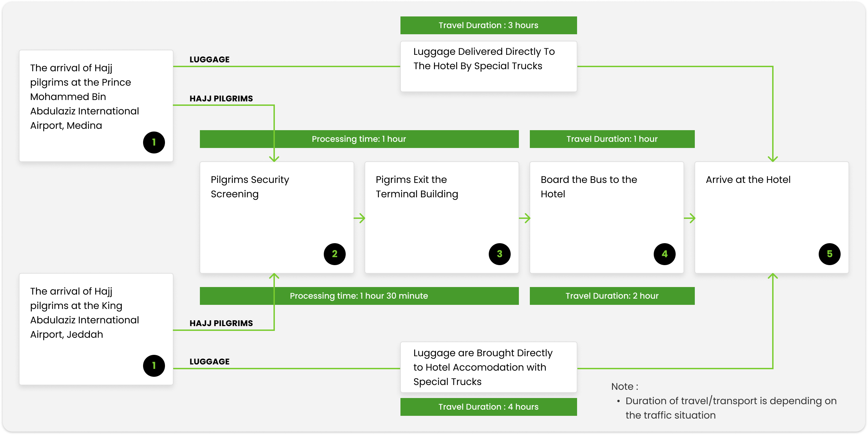The height and width of the screenshot is (435, 868).
Task: Click the step 1 circle in Medina airport box
Action: [x=154, y=142]
